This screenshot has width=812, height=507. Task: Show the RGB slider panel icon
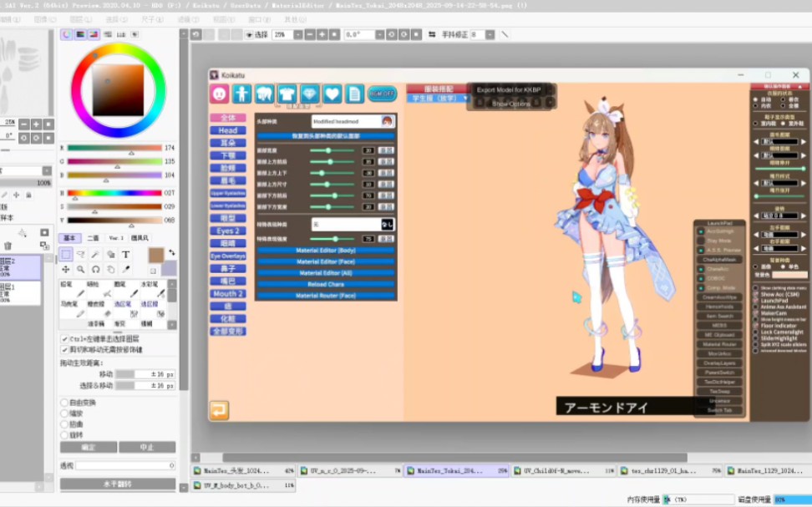tap(80, 34)
